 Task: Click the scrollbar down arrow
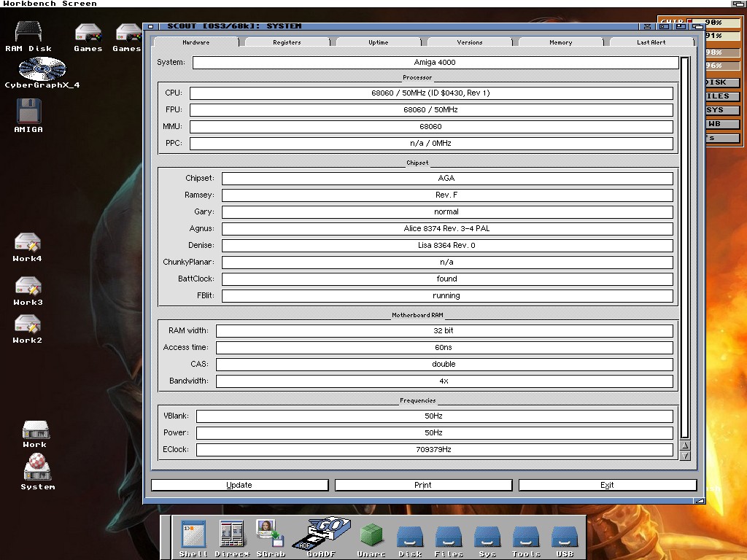685,456
